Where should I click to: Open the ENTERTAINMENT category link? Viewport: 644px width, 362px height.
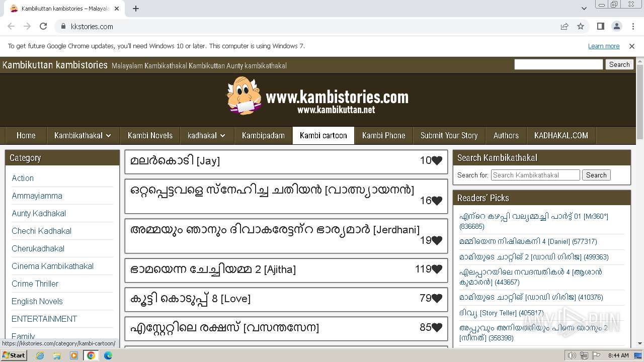44,319
